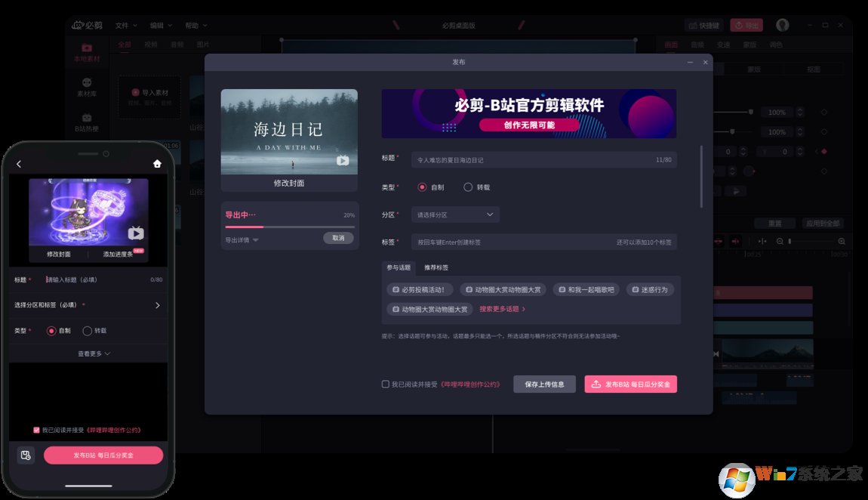
Task: Select first-row 动物圈大赏动物圈大赏 topic
Action: pos(503,289)
